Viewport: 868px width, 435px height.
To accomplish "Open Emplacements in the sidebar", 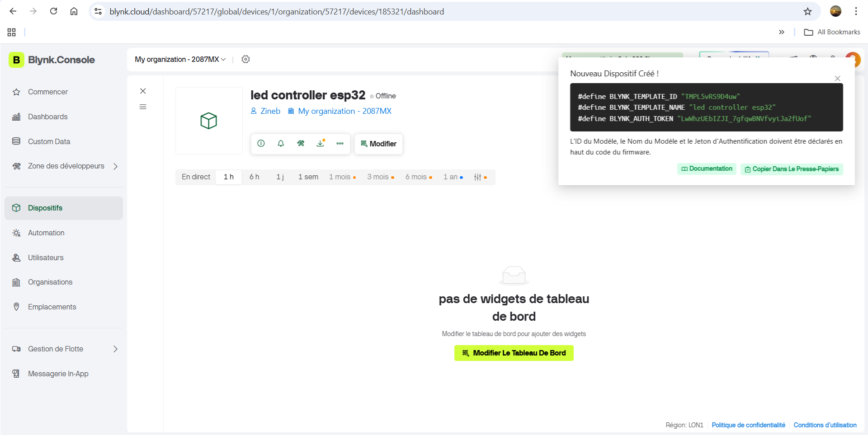I will pyautogui.click(x=64, y=307).
